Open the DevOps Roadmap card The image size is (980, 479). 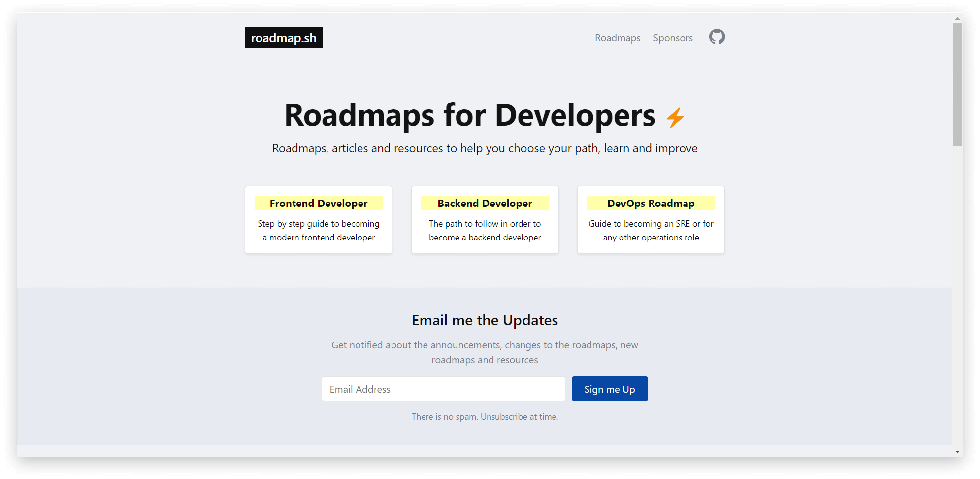(x=651, y=220)
